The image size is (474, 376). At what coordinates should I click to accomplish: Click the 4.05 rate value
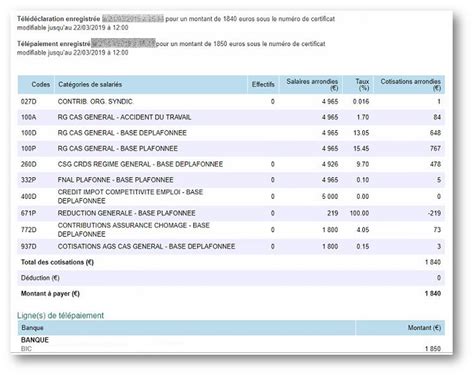coord(363,230)
